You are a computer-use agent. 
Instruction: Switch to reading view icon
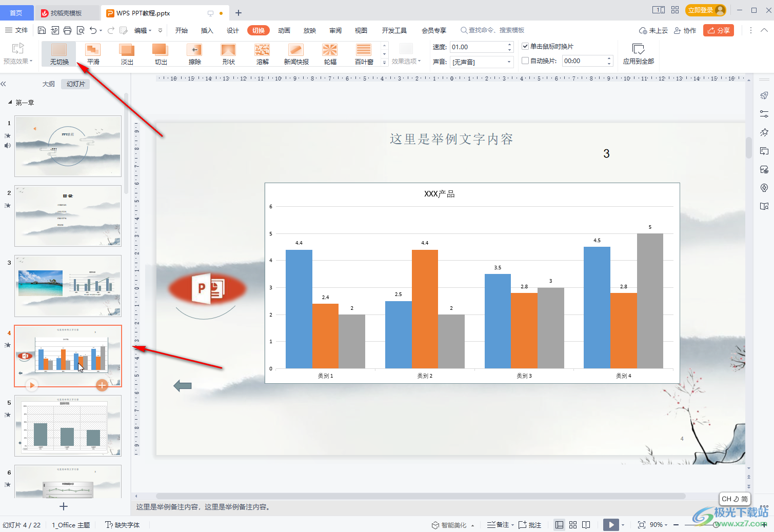click(x=586, y=525)
